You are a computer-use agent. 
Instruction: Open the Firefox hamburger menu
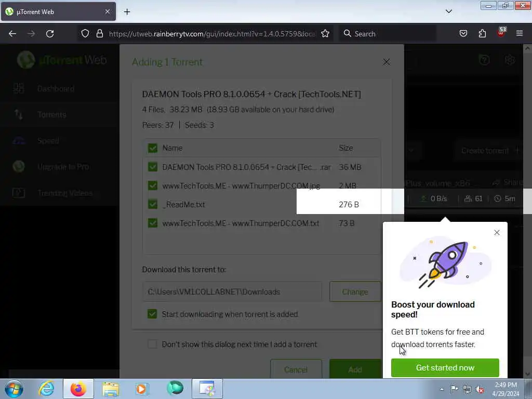coord(520,33)
